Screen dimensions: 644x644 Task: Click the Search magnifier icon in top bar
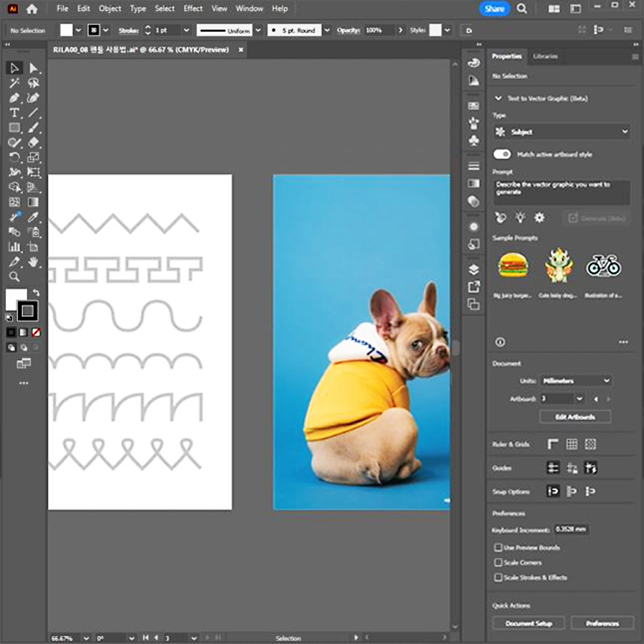pos(522,9)
